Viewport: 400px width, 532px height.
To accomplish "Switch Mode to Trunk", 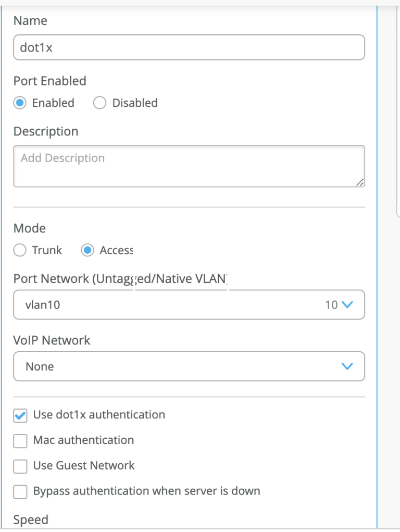I will pos(19,250).
